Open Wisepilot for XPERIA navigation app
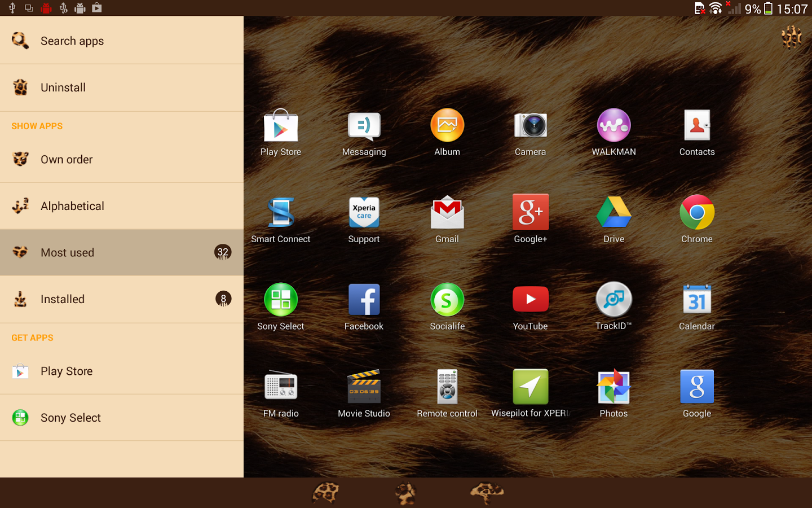 coord(530,394)
